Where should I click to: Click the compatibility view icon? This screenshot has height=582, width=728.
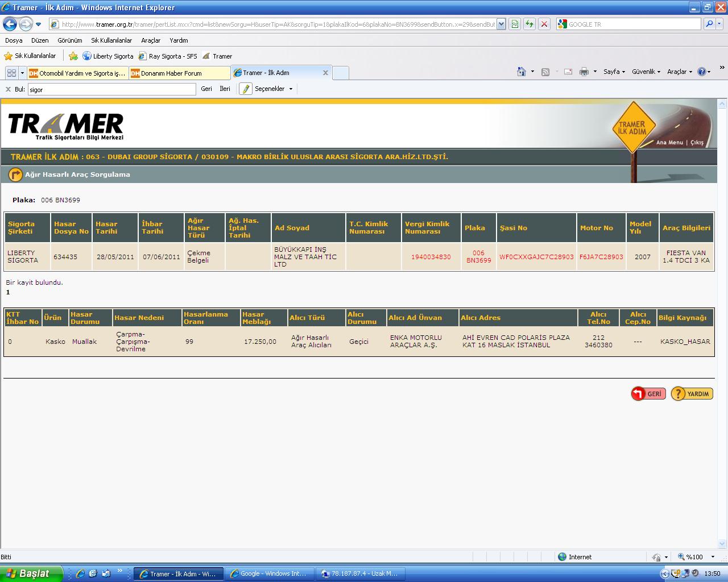(x=515, y=24)
